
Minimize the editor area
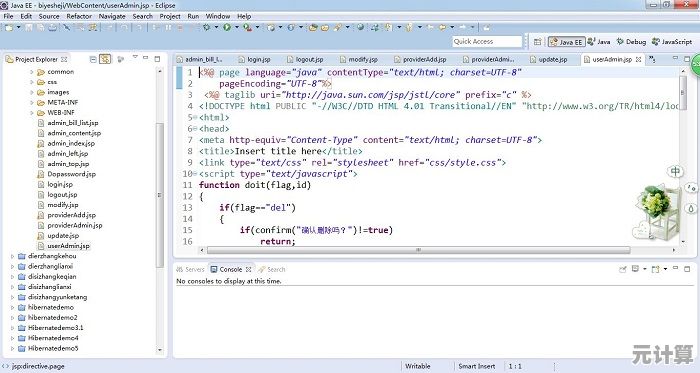click(x=675, y=58)
